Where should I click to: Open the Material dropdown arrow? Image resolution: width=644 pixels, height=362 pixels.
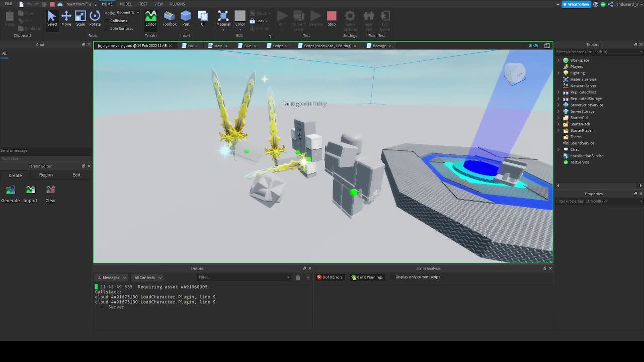click(x=223, y=29)
